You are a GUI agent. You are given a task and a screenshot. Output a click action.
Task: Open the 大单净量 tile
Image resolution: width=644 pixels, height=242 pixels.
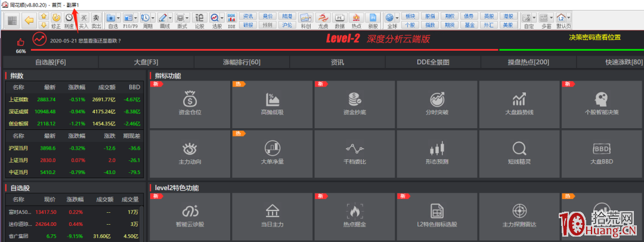tap(273, 154)
